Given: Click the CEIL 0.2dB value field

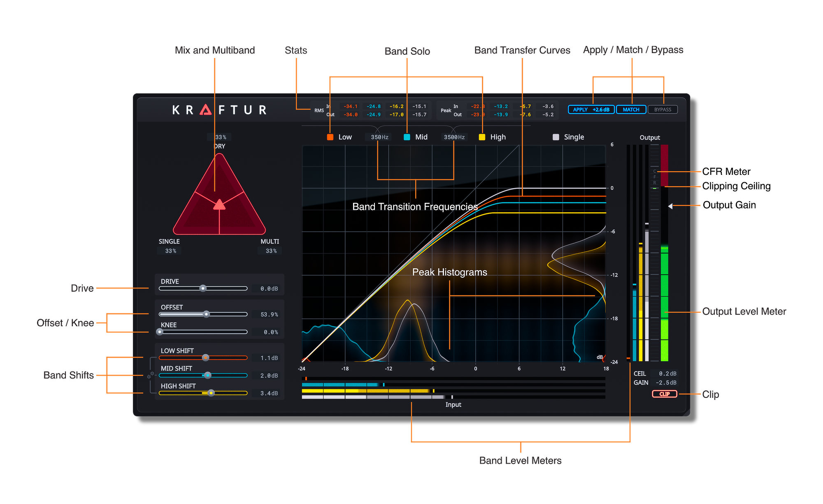Looking at the screenshot, I should [667, 374].
